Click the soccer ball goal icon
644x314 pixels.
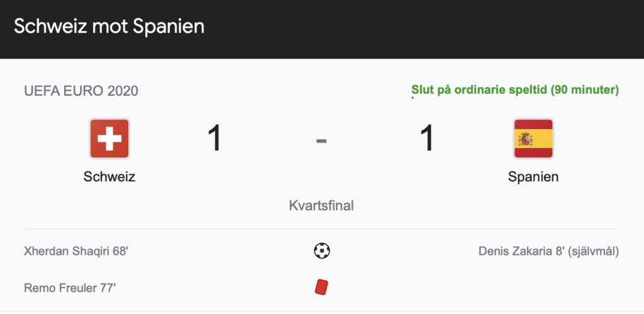321,250
